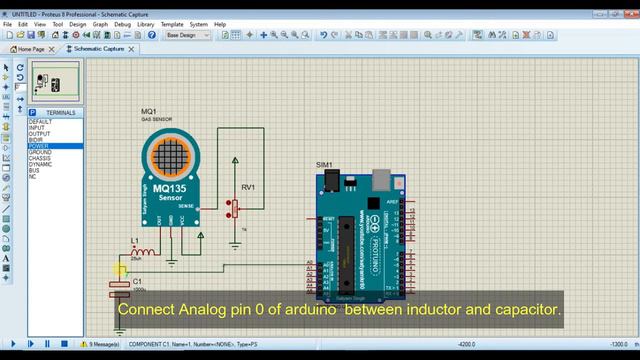Click the blue plus center-at-cursor icon
640x360 pixels.
(263, 35)
